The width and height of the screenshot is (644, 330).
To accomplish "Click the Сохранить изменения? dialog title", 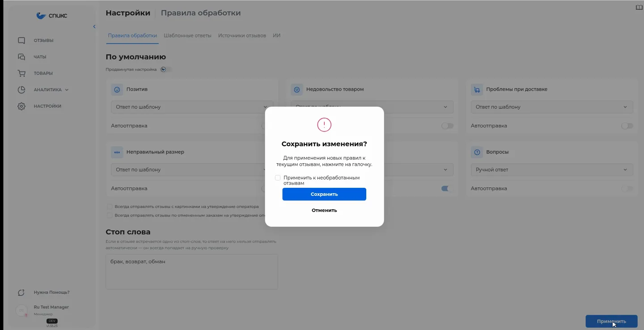I will click(x=324, y=144).
